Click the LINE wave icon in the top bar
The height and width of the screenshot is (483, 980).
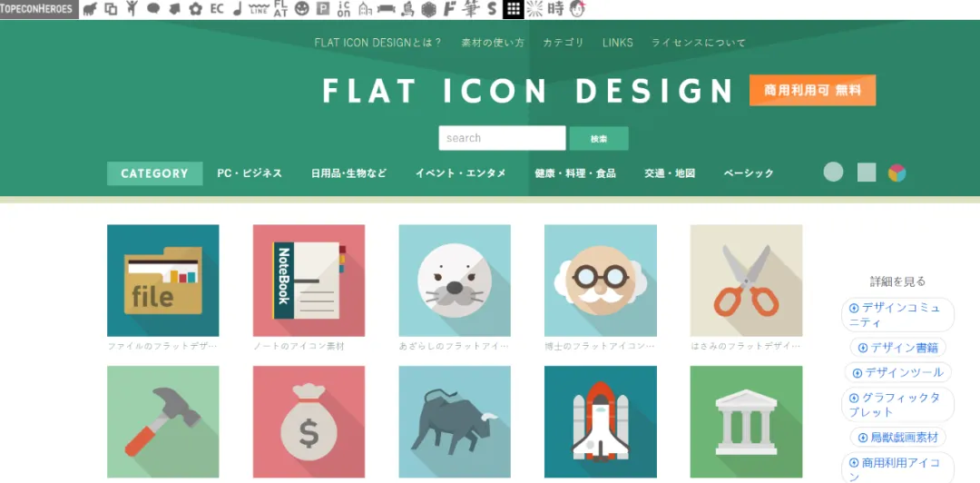tap(258, 9)
